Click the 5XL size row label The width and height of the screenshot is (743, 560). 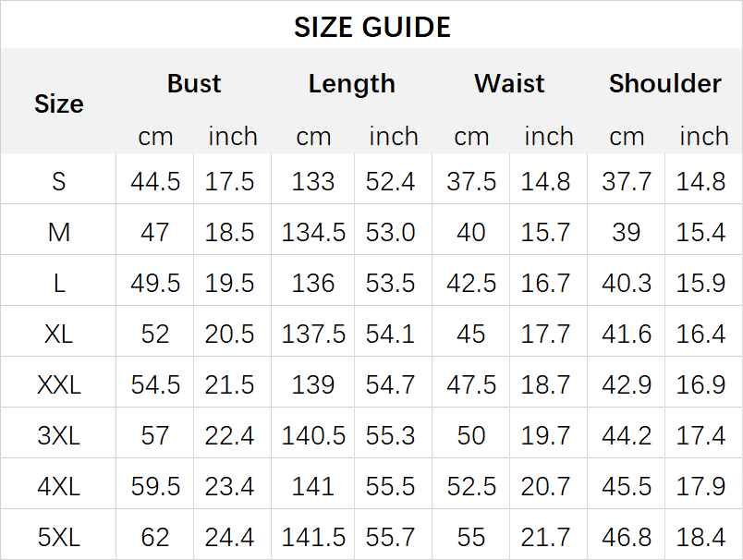point(58,537)
